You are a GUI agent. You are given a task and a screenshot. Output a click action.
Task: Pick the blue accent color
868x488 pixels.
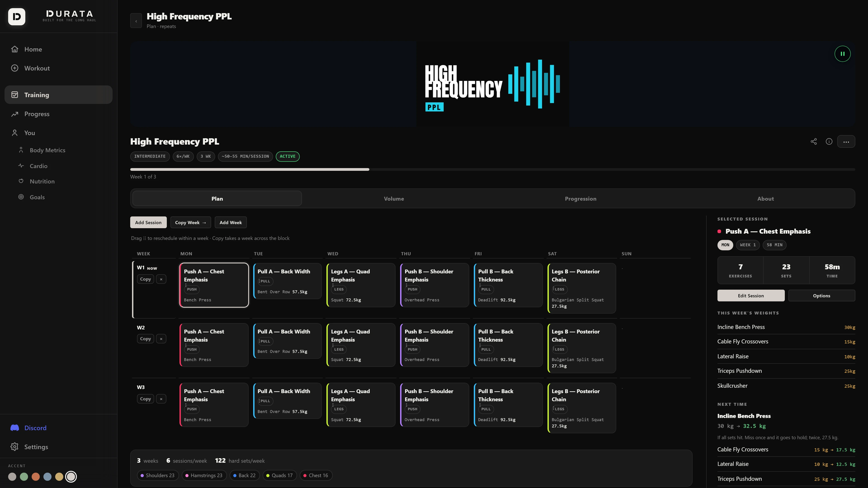[47, 476]
